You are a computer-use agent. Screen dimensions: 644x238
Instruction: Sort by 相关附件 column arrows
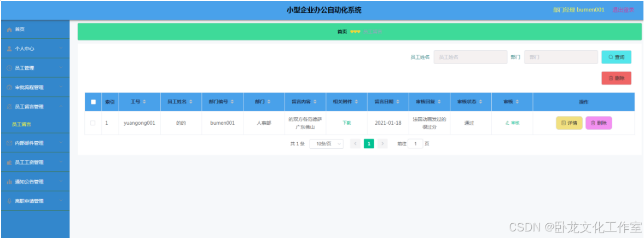(357, 102)
